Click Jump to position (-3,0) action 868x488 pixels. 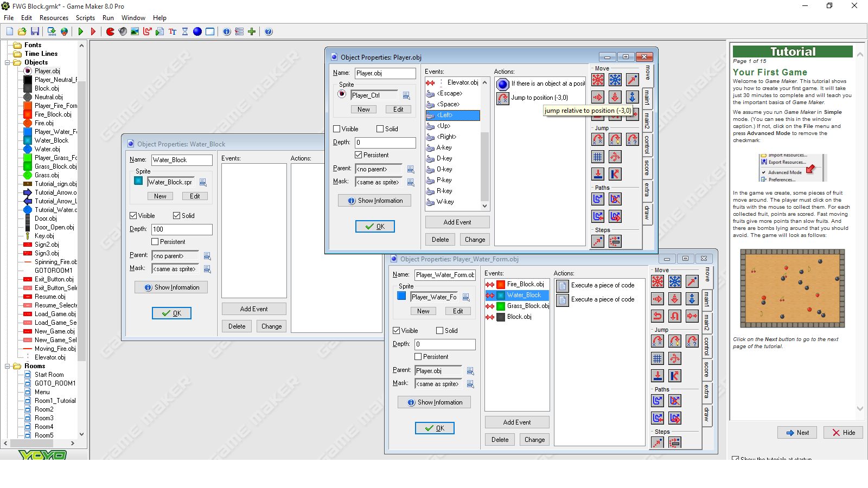coord(540,98)
